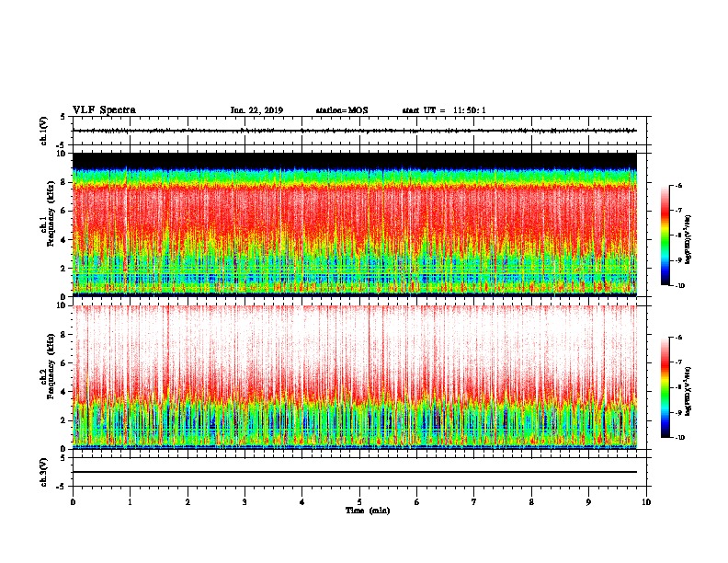This screenshot has width=728, height=563.
Task: Click the "6" kHz tick on ch.1 spectrogram
Action: [x=64, y=211]
